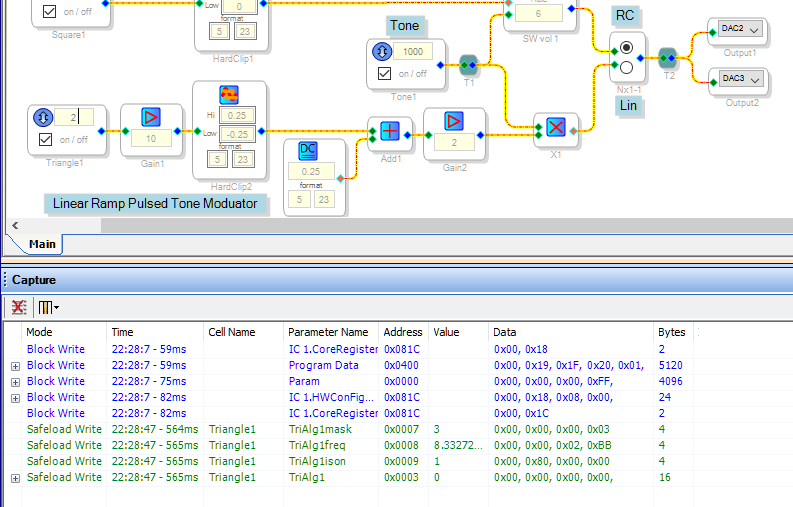Select the X1 multiplier icon
Screen dimensions: 793x507
(x=556, y=127)
